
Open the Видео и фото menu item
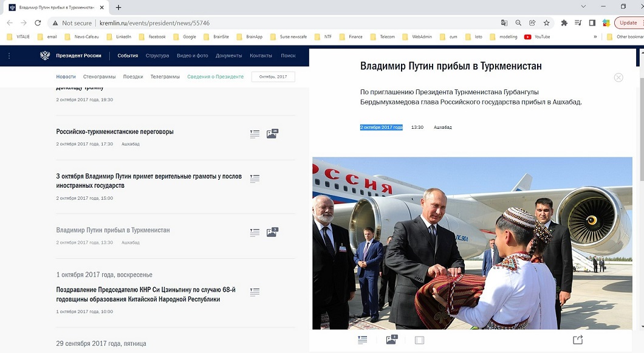(192, 55)
